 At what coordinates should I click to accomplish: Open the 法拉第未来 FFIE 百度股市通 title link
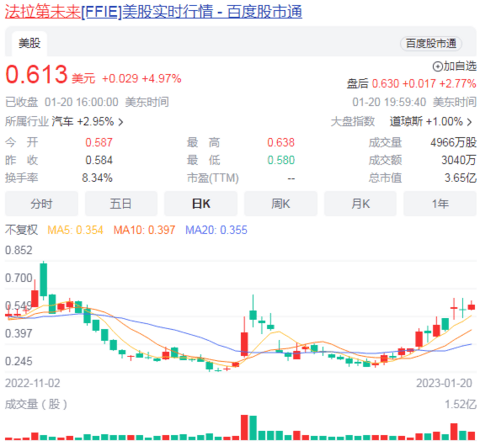(153, 12)
